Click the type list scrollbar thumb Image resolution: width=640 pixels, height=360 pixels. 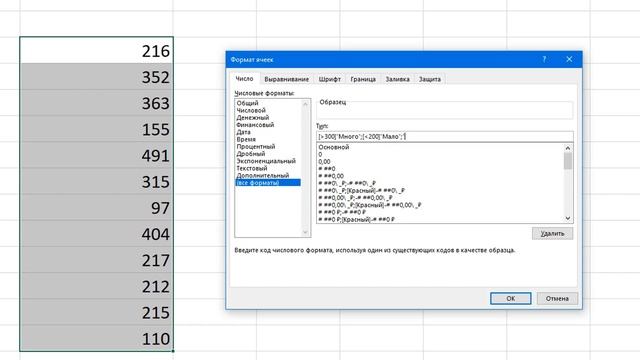(568, 161)
